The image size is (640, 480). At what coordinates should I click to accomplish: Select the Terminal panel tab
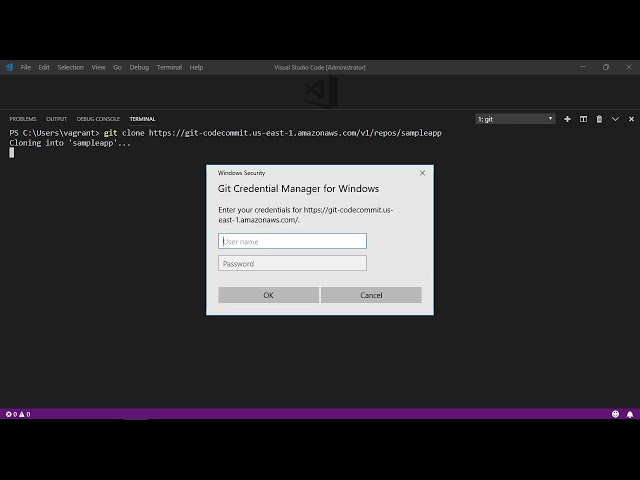click(142, 119)
